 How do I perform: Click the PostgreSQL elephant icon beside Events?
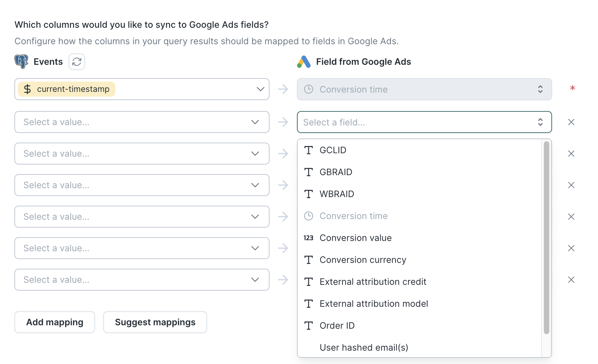(21, 62)
